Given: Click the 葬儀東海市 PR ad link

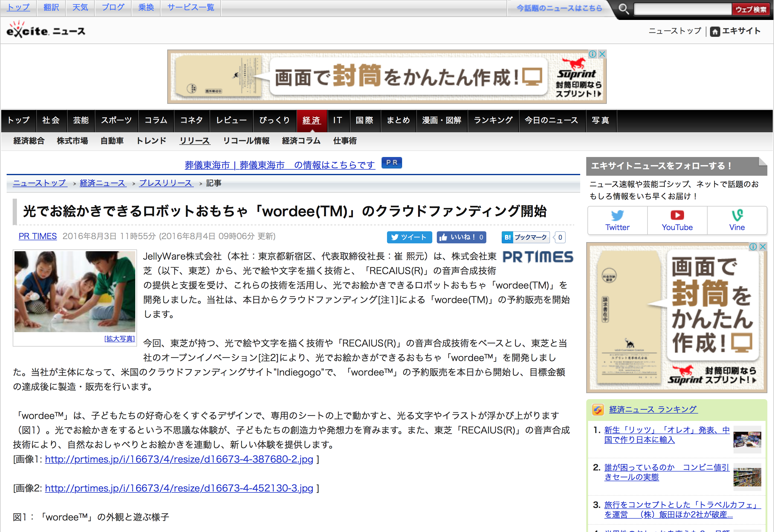Looking at the screenshot, I should point(280,165).
